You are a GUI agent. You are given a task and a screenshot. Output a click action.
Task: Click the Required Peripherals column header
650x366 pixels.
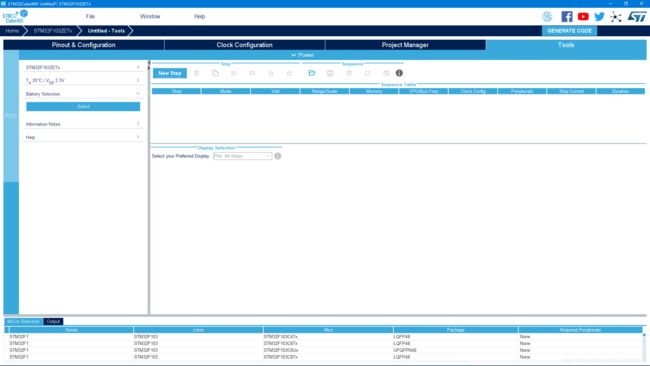(x=580, y=330)
